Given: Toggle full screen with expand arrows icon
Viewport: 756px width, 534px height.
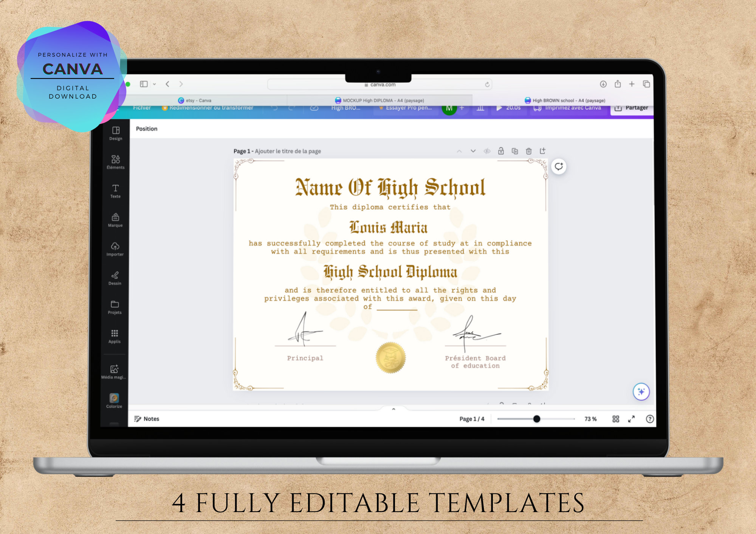Looking at the screenshot, I should tap(631, 418).
